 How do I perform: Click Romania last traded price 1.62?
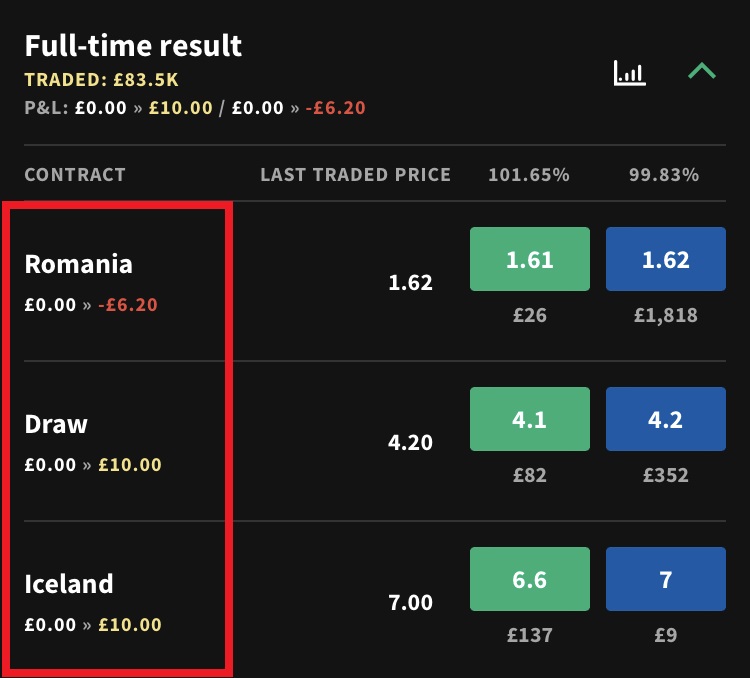(410, 283)
